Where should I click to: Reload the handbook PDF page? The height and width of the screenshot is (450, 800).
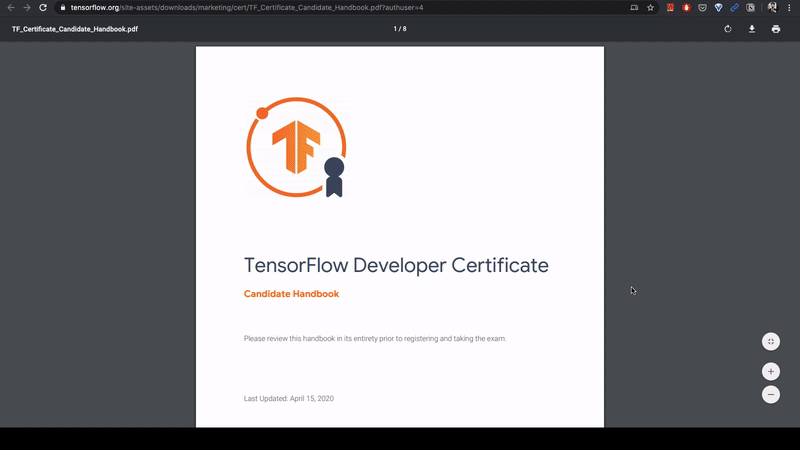point(43,8)
